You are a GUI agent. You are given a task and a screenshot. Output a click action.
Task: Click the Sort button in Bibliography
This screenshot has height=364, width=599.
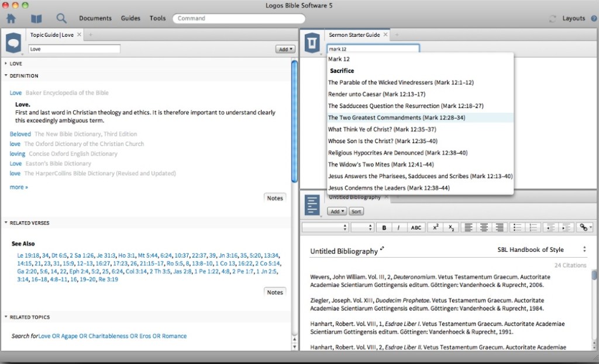coord(356,212)
